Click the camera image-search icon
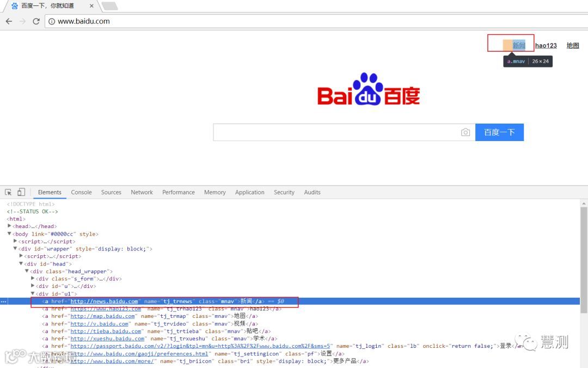Viewport: 588px width, 368px height. tap(465, 132)
